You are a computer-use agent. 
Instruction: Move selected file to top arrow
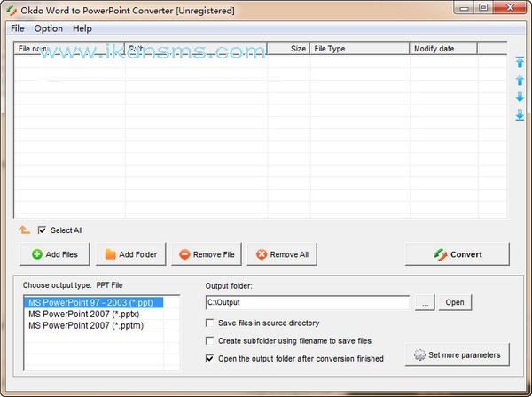(x=520, y=62)
